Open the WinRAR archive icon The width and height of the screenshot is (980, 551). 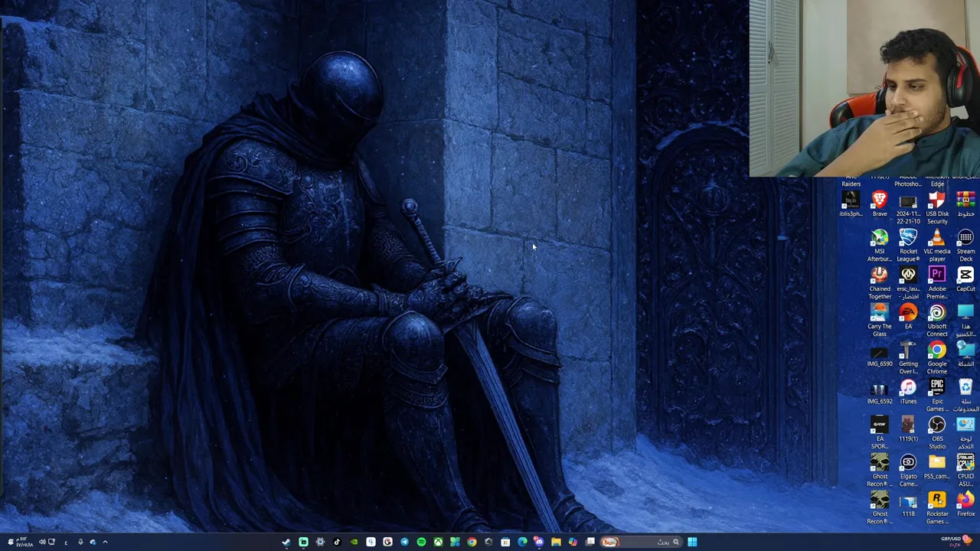point(965,204)
